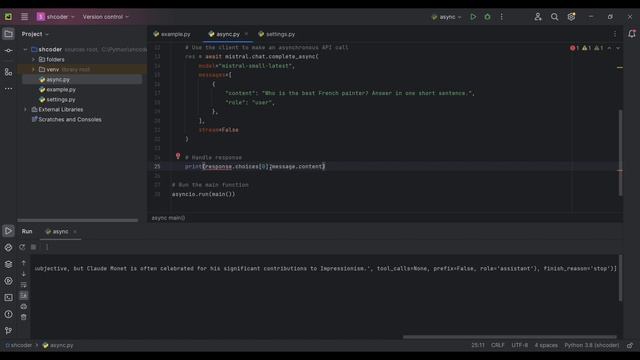Screen dimensions: 640x360
Task: Open the Structure tool window
Action: coord(8,72)
